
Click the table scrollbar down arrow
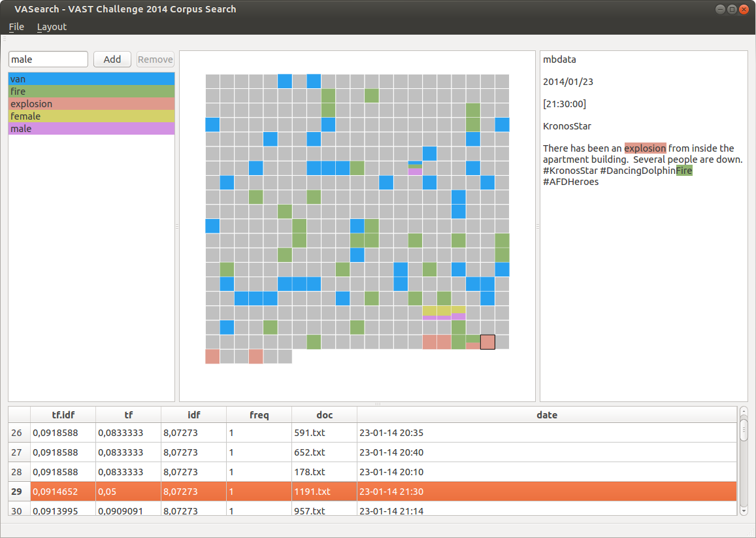point(744,511)
